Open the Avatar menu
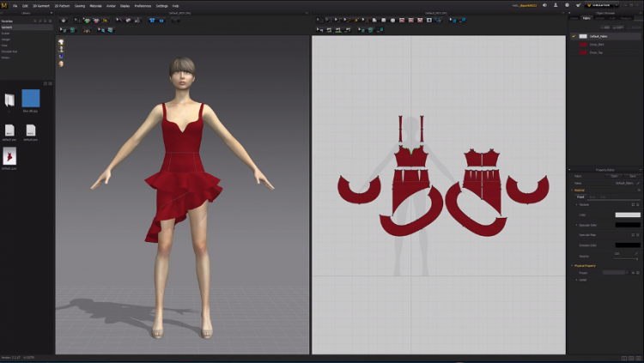 coord(111,5)
